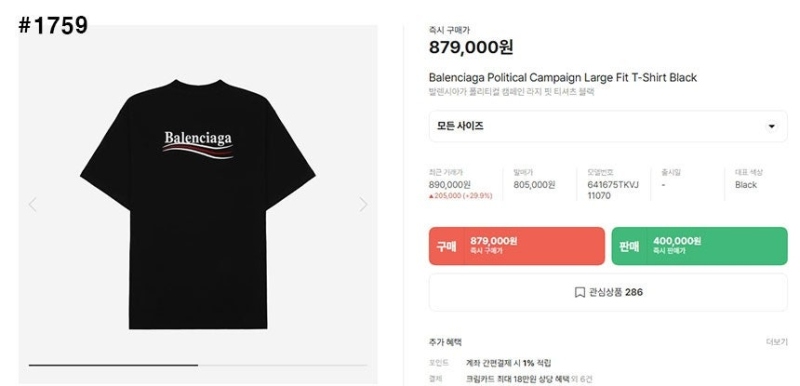
Task: Click the Korean product name subtitle
Action: coord(512,92)
